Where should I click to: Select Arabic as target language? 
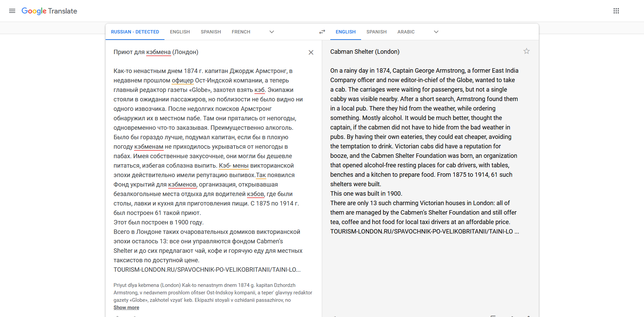pos(406,32)
